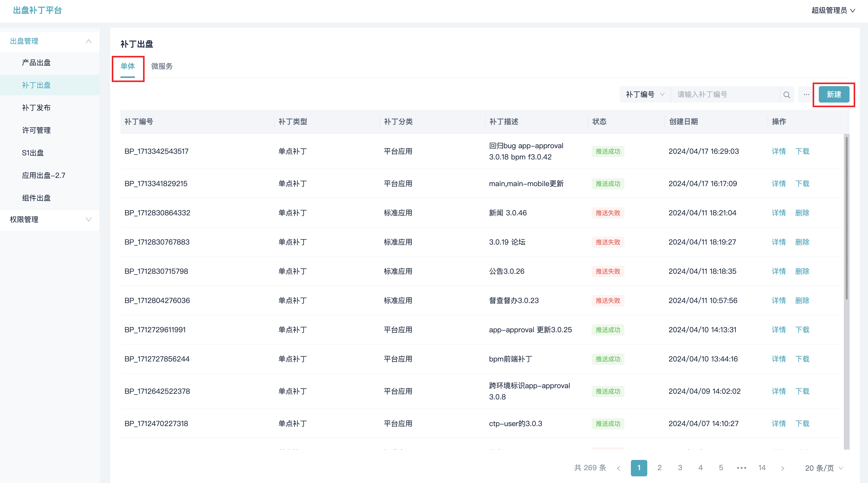The height and width of the screenshot is (483, 868).
Task: View 详情 for BP_1712727856244
Action: click(779, 359)
